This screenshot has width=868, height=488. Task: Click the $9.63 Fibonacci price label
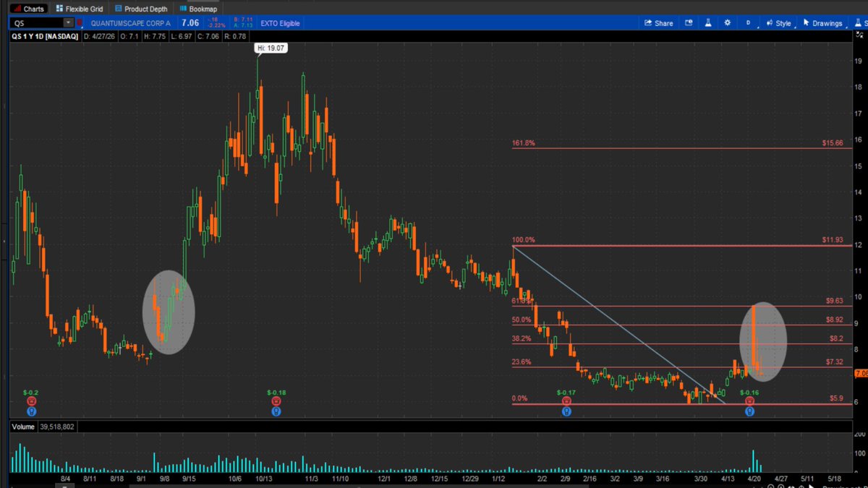tap(834, 300)
